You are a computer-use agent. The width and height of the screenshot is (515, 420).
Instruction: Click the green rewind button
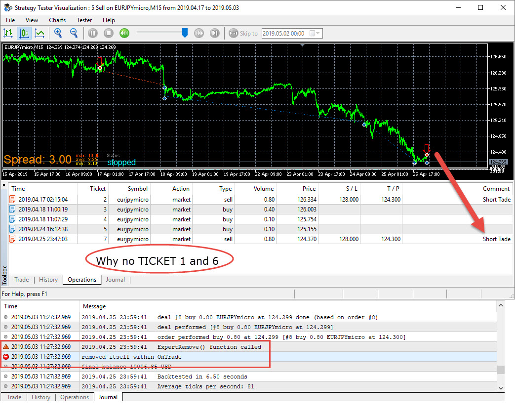pos(124,33)
